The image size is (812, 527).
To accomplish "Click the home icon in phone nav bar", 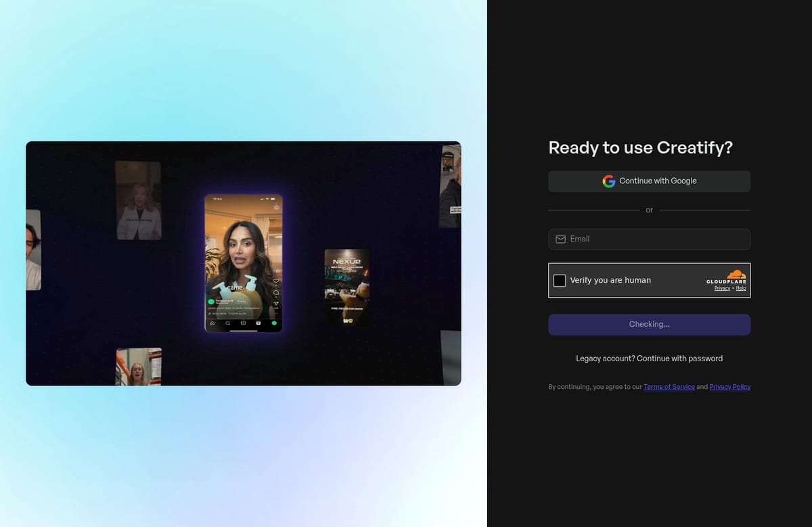I will (x=212, y=323).
